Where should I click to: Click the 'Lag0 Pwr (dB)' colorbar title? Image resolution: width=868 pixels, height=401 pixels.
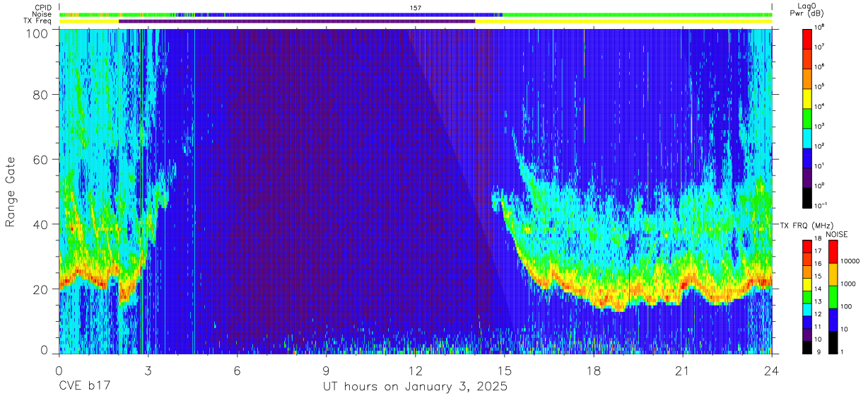[x=807, y=11]
